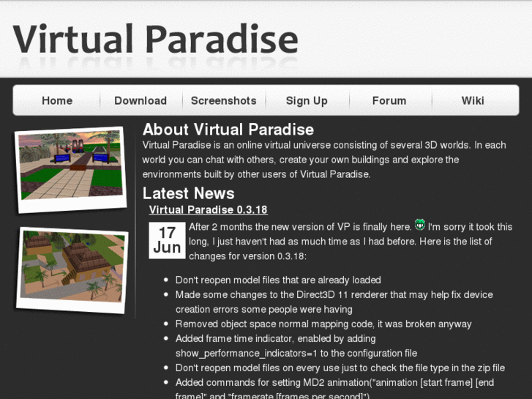Click the Latest News heading
The width and height of the screenshot is (532, 399).
[188, 193]
